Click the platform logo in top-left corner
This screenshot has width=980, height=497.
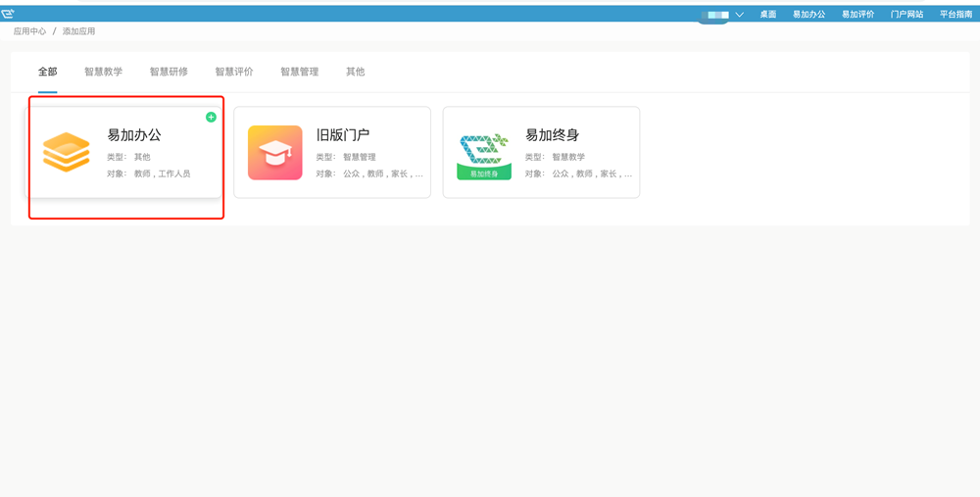coord(8,14)
